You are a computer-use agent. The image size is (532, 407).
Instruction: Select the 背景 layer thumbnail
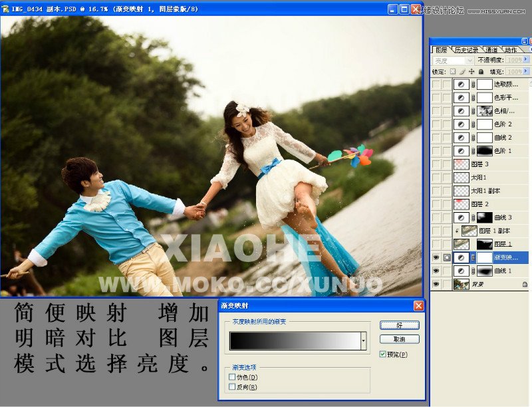point(462,284)
